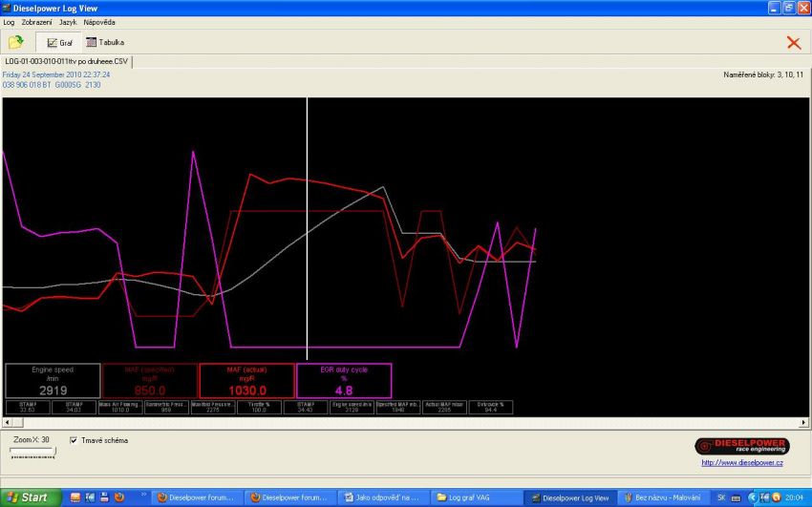
Task: Click the red X close-log icon
Action: coord(793,42)
